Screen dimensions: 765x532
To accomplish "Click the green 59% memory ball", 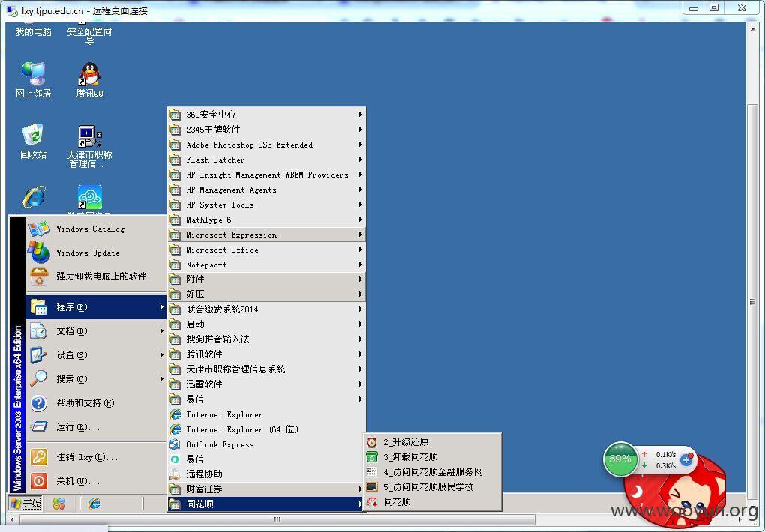I will (620, 459).
